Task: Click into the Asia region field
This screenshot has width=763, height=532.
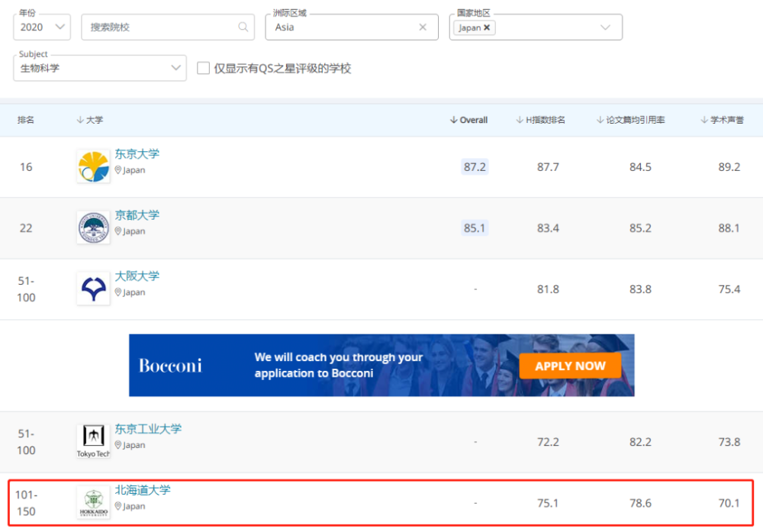Action: tap(351, 27)
